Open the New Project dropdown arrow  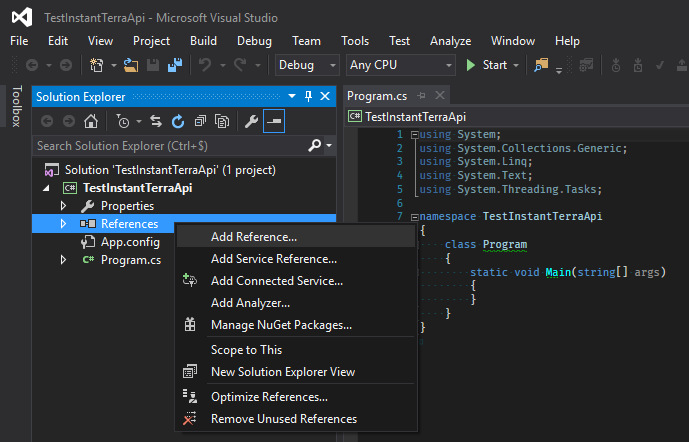[114, 65]
